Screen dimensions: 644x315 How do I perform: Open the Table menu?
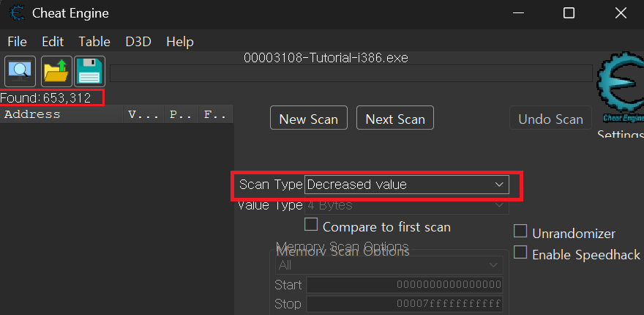[x=94, y=42]
